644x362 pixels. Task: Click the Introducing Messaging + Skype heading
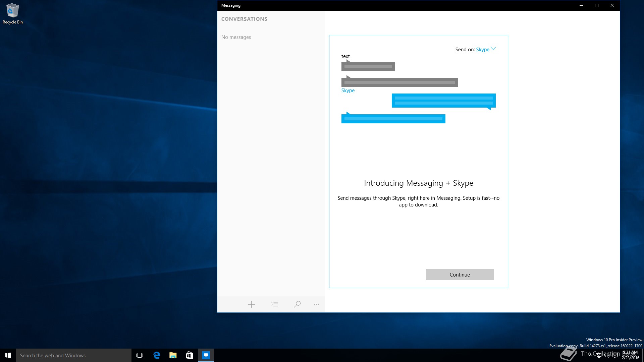coord(419,183)
